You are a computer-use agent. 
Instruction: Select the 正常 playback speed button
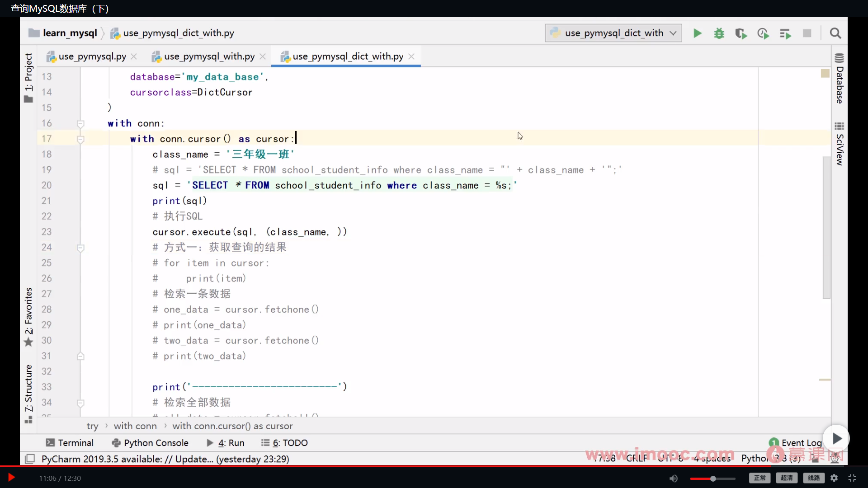759,478
